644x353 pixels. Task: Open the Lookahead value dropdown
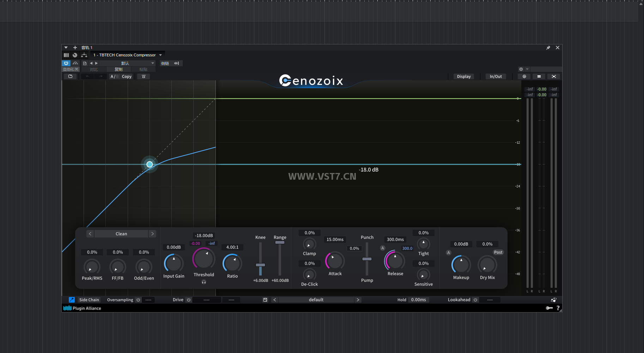click(490, 300)
